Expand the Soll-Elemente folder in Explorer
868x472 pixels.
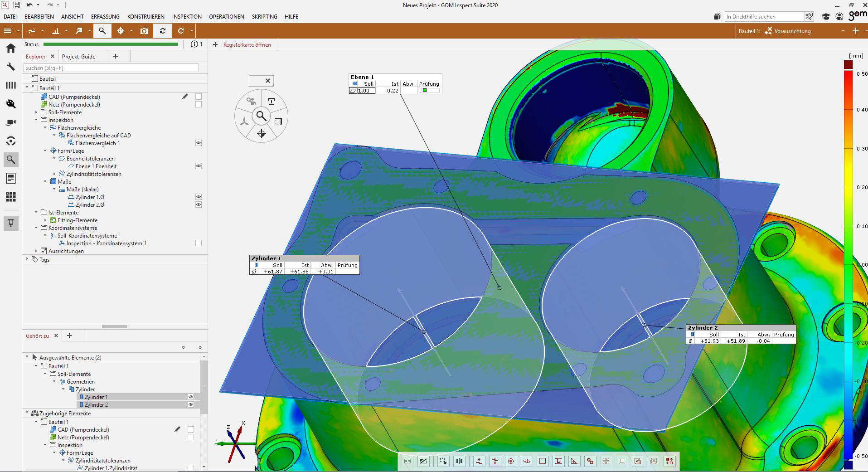click(x=36, y=112)
